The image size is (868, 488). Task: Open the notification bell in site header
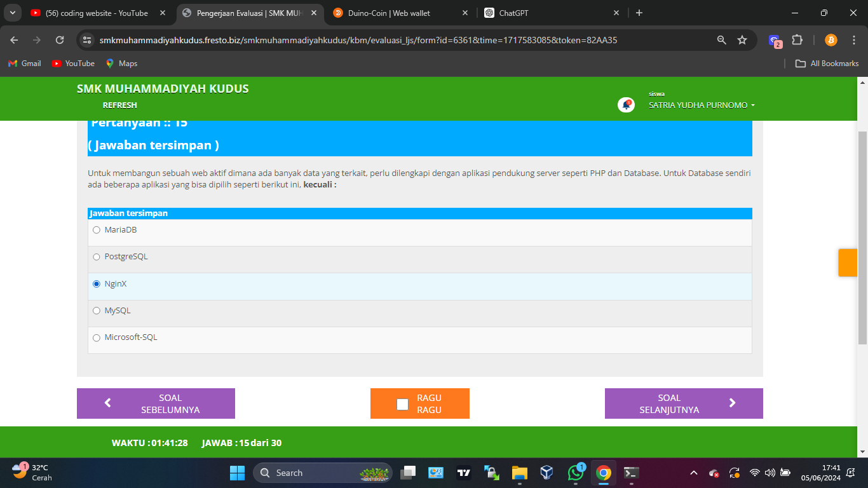tap(626, 105)
